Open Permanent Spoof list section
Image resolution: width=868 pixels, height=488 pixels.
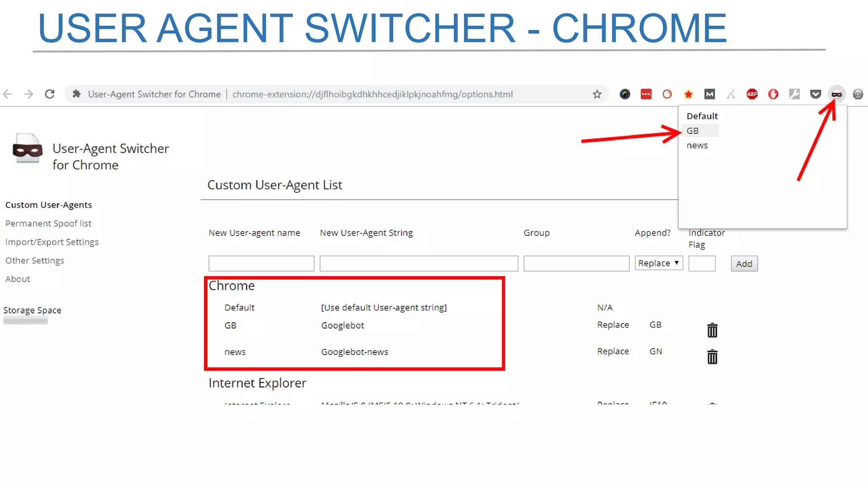48,224
